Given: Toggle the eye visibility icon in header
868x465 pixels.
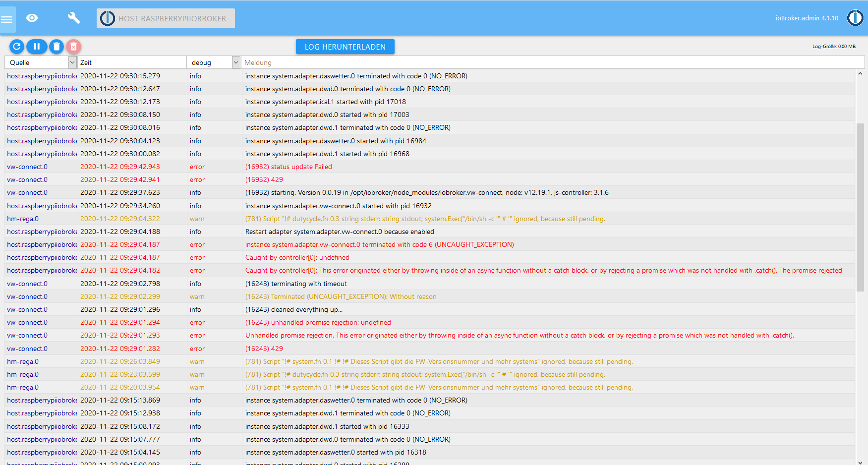Looking at the screenshot, I should pyautogui.click(x=32, y=18).
